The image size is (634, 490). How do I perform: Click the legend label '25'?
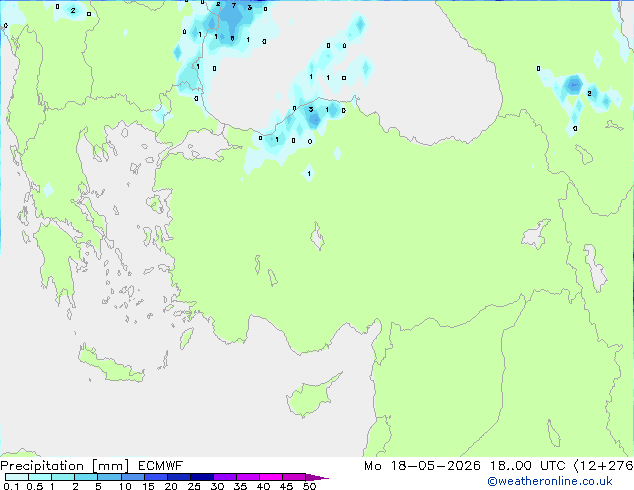coord(194,486)
